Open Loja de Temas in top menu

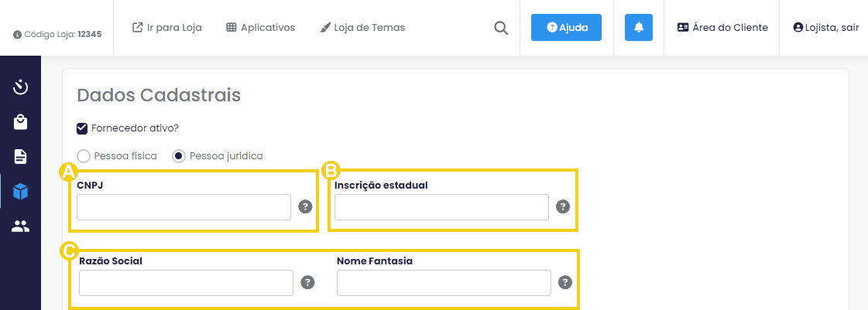pyautogui.click(x=362, y=28)
